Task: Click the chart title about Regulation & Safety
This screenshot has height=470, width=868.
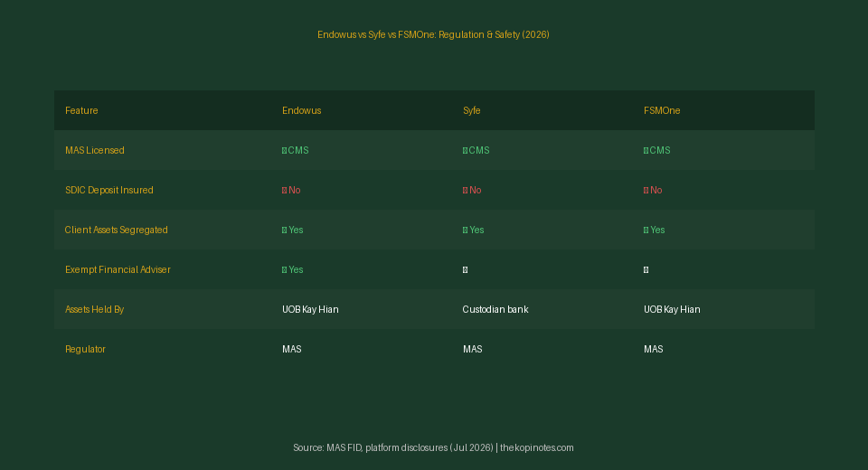Action: point(433,35)
